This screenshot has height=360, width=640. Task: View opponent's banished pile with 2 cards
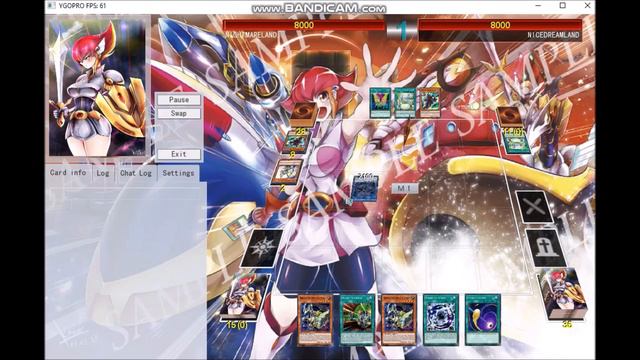[x=288, y=171]
